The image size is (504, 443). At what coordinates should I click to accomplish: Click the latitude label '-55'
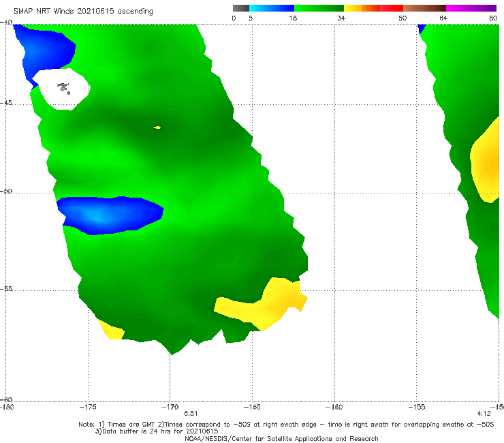coord(6,289)
